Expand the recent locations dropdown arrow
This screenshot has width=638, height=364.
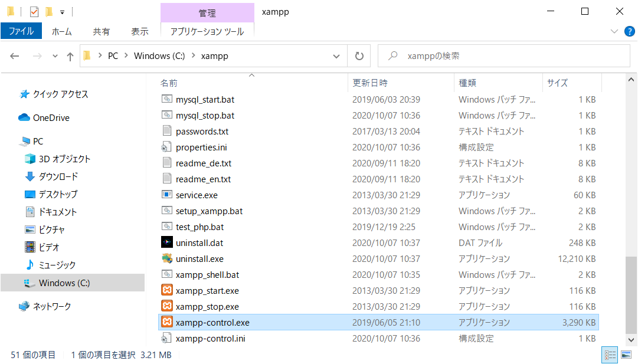point(55,56)
